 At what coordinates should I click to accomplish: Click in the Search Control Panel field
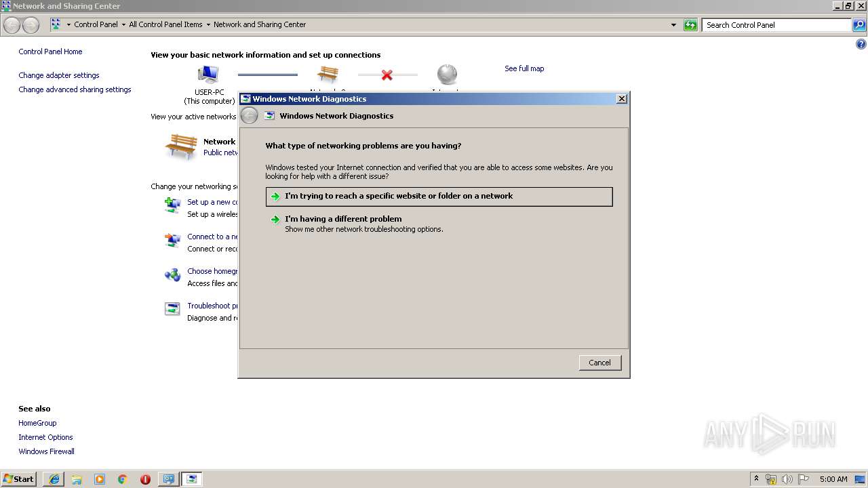tap(777, 25)
